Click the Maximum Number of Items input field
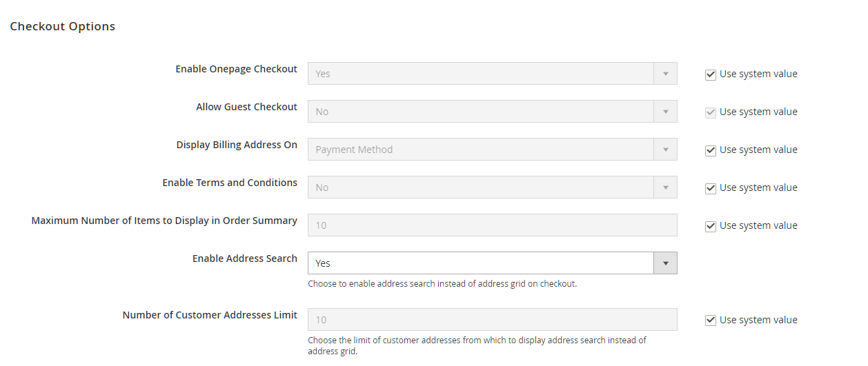This screenshot has width=868, height=366. (x=492, y=225)
